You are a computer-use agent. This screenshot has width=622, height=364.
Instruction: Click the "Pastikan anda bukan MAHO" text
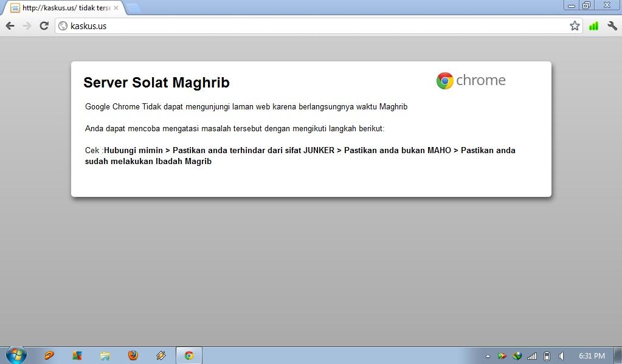pos(398,150)
